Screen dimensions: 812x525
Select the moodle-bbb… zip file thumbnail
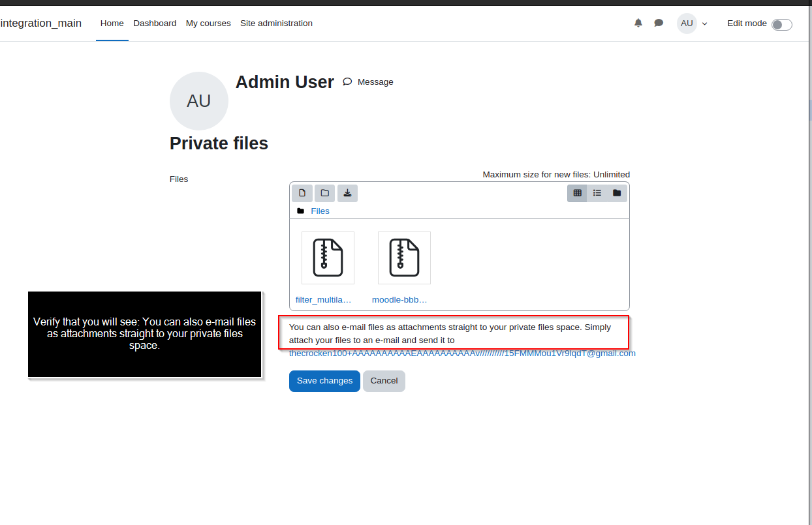[404, 258]
